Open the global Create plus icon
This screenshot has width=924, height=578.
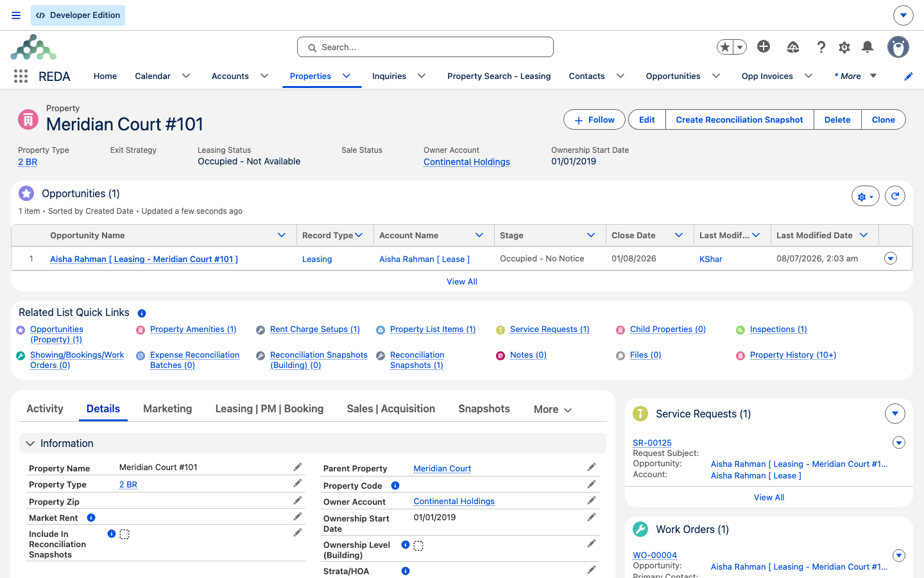click(764, 46)
